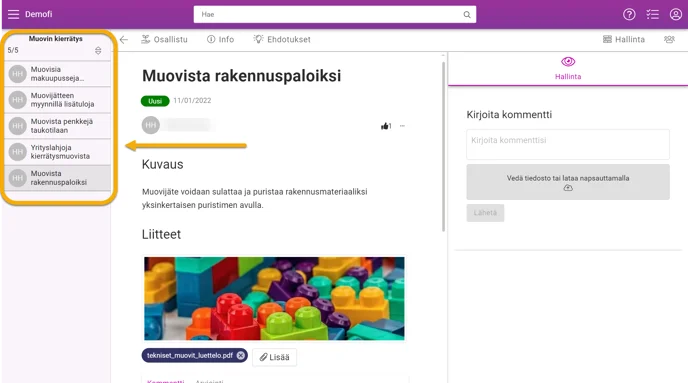Screen dimensions: 688x383
Task: Click the search magnifier icon
Action: [467, 14]
